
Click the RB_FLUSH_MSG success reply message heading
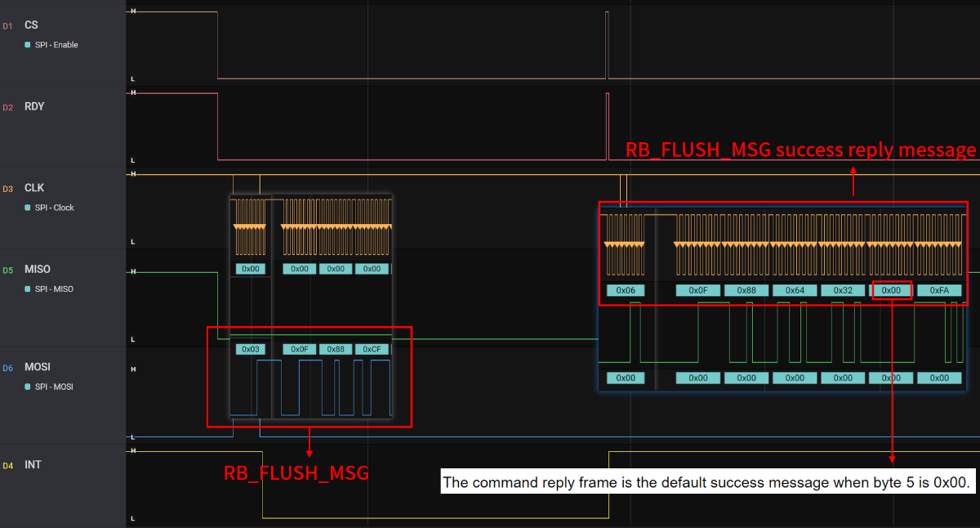click(x=800, y=150)
